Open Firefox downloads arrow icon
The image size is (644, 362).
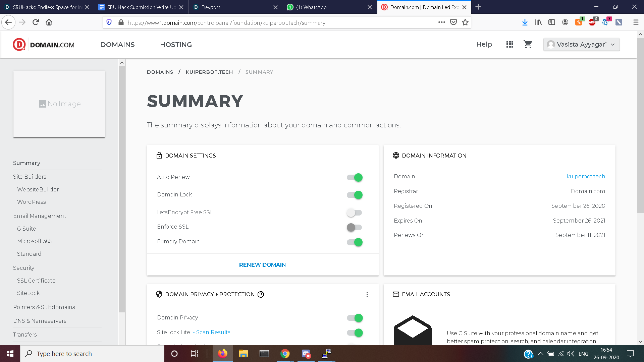pos(525,22)
